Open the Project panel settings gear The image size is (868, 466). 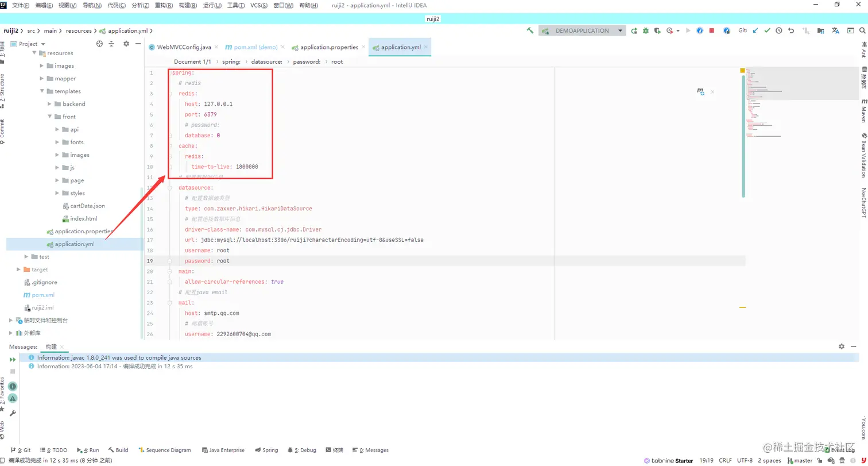(126, 44)
